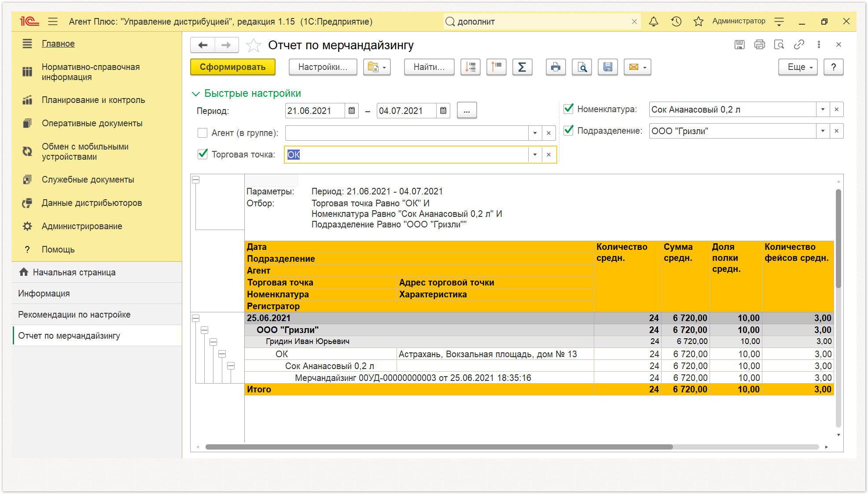This screenshot has width=868, height=494.
Task: Click the Сформировать button
Action: coord(233,67)
